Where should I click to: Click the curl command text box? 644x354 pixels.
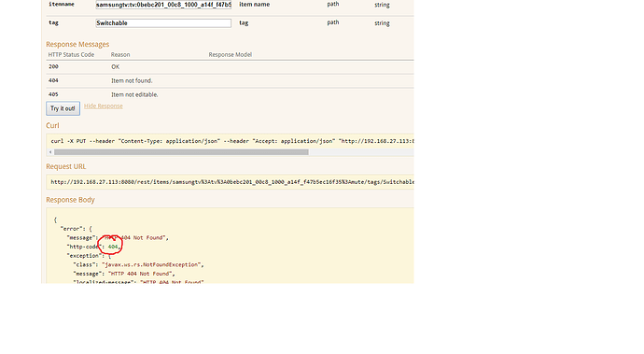(x=230, y=141)
